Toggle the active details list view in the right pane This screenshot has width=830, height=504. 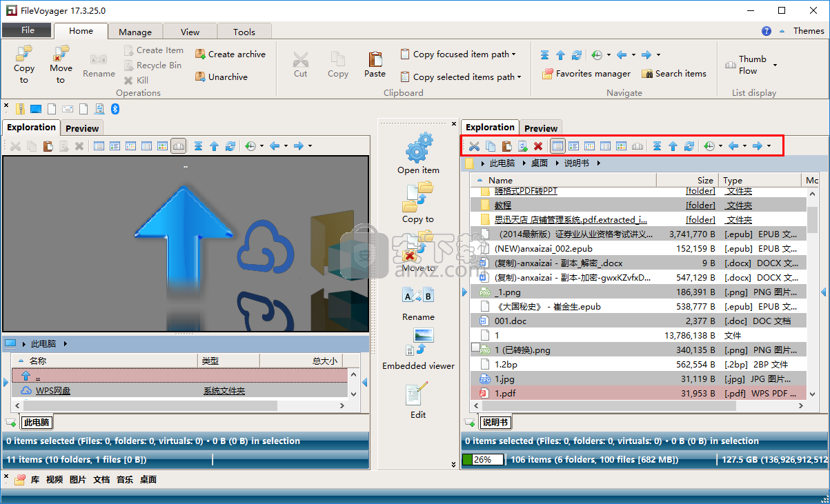pyautogui.click(x=557, y=145)
